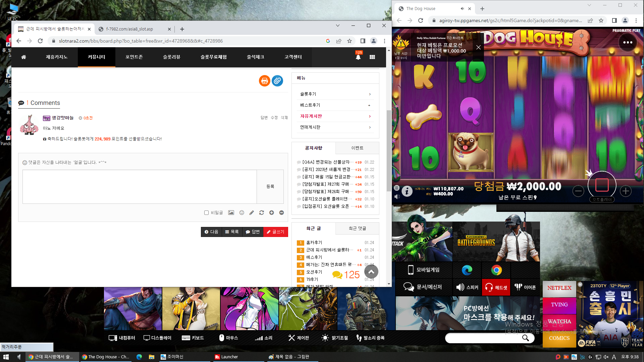The height and width of the screenshot is (362, 644).
Task: Open File Explorer from the taskbar
Action: [x=152, y=357]
